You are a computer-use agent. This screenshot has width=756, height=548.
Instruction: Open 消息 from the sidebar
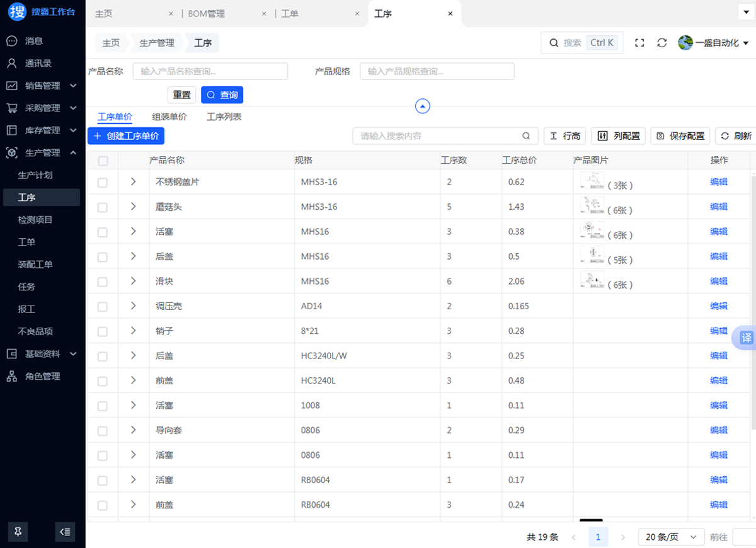[34, 41]
